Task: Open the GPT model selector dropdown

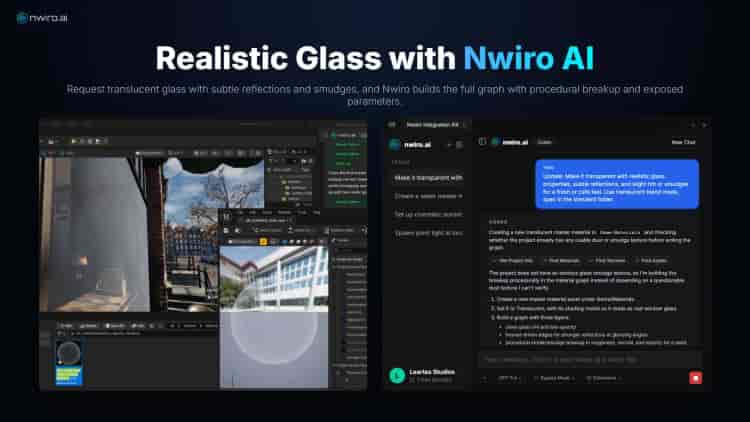Action: click(x=507, y=378)
